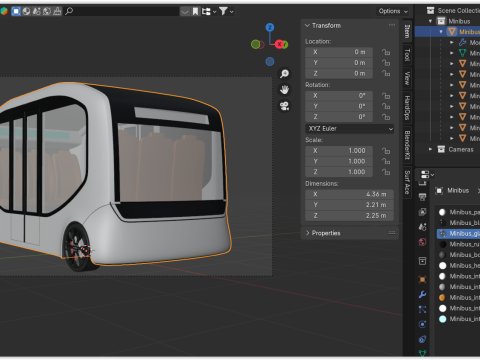This screenshot has height=360, width=480.
Task: Open the Modifiers properties tab (wrench)
Action: [x=422, y=295]
